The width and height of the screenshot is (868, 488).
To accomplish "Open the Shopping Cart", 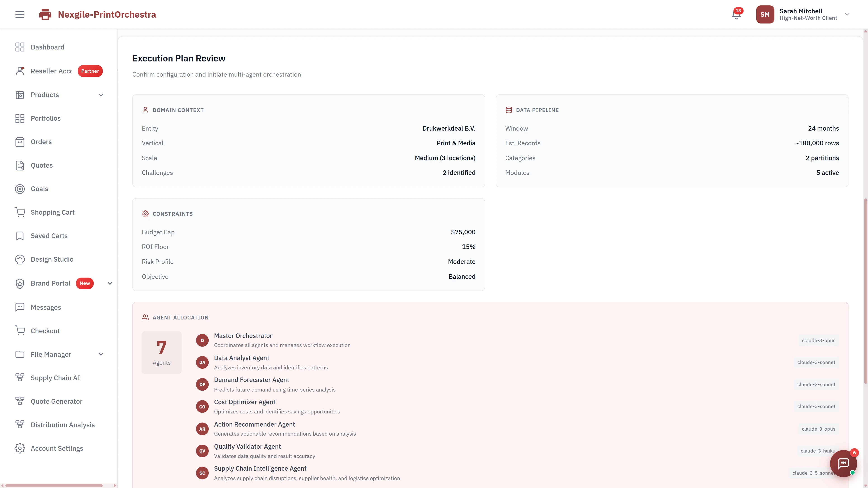I will pyautogui.click(x=53, y=212).
